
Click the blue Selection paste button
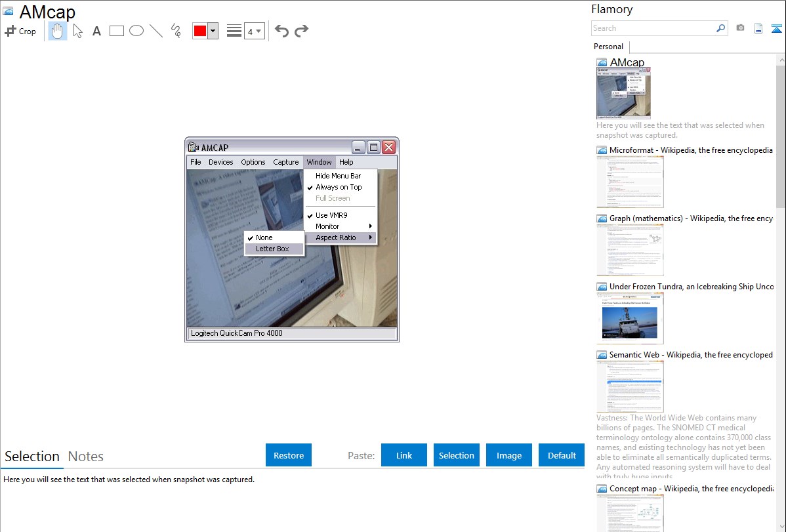[456, 455]
